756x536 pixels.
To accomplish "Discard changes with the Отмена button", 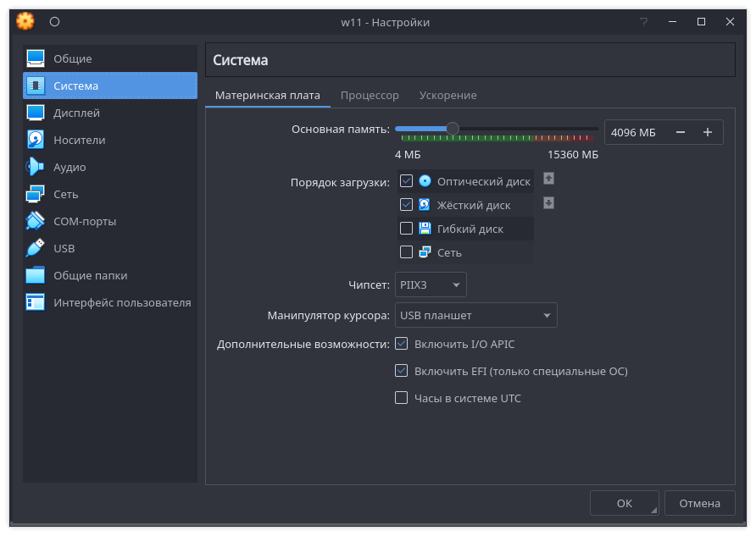I will pyautogui.click(x=699, y=502).
